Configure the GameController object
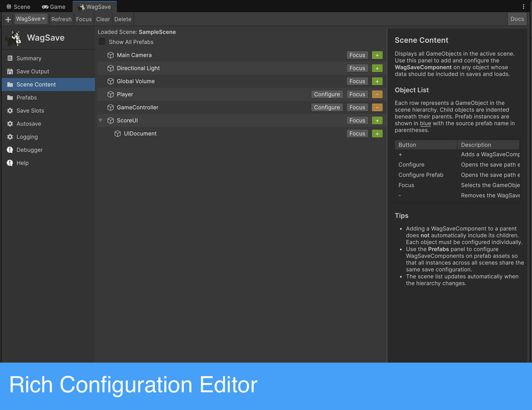The height and width of the screenshot is (410, 532). point(327,107)
